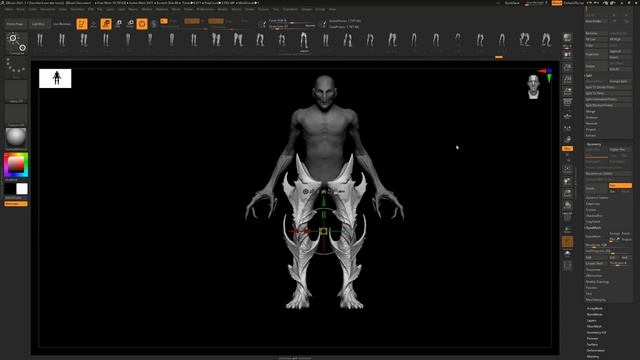Click the gizmo's green up arrow

(324, 200)
